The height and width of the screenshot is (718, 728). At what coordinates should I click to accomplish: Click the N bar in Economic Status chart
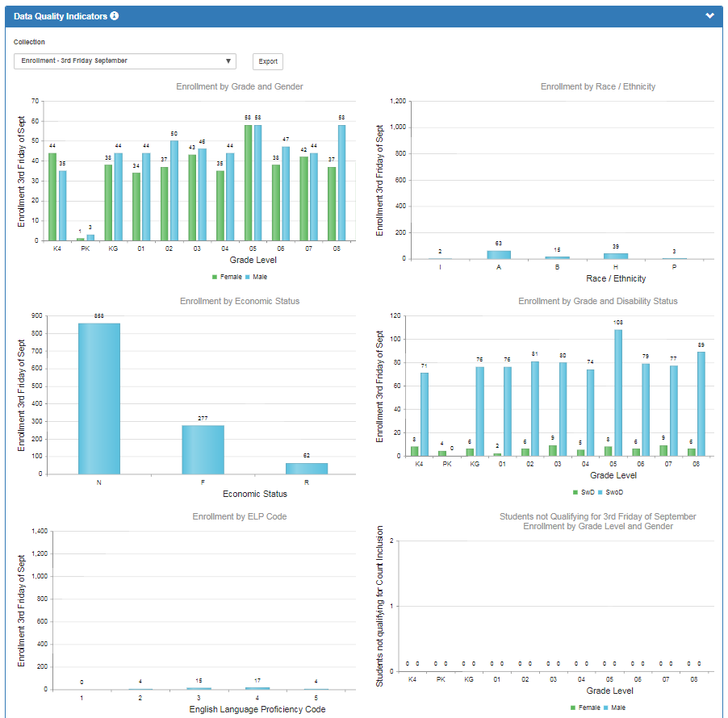pyautogui.click(x=99, y=399)
